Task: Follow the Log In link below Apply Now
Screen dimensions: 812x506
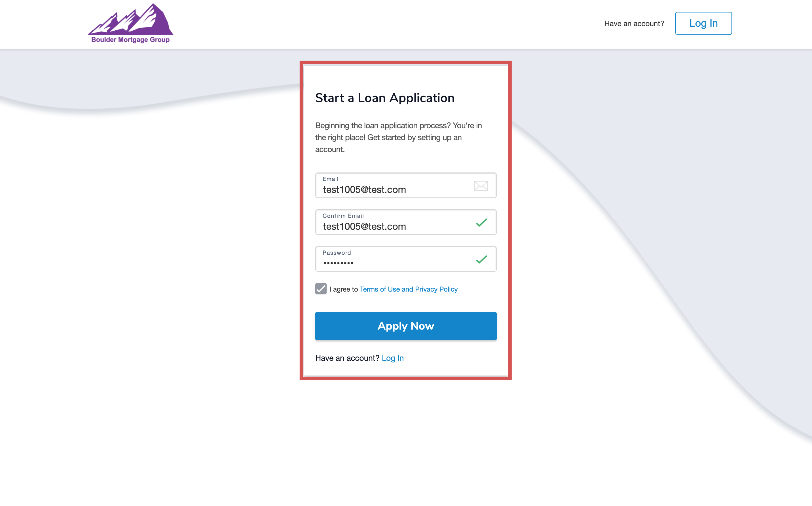Action: tap(393, 358)
